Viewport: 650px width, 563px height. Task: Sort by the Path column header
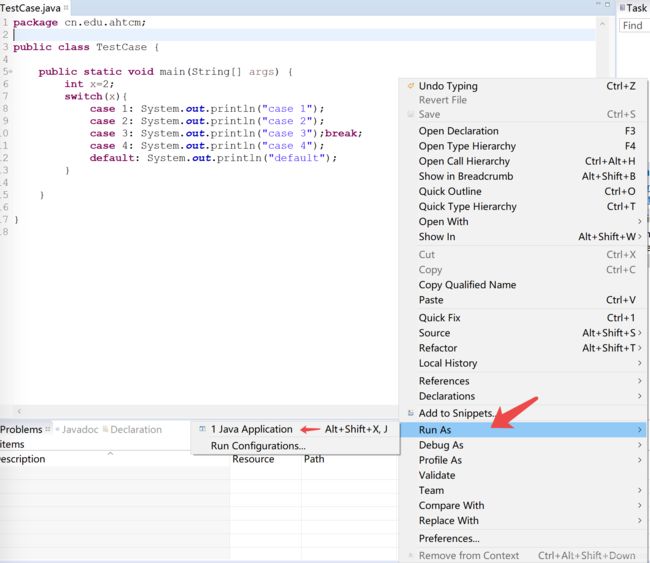coord(349,459)
